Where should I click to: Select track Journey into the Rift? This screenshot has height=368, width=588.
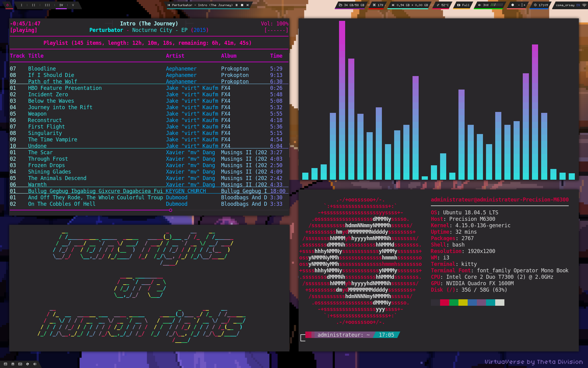pyautogui.click(x=149, y=107)
